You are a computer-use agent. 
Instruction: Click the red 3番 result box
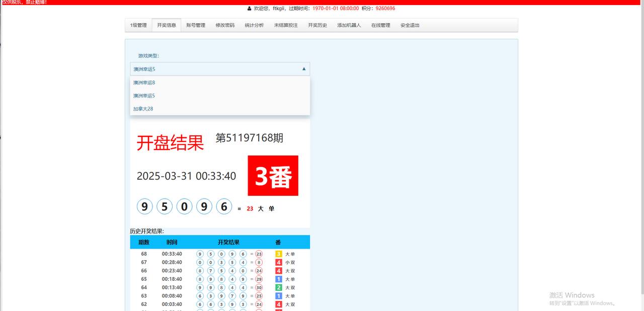tap(273, 176)
